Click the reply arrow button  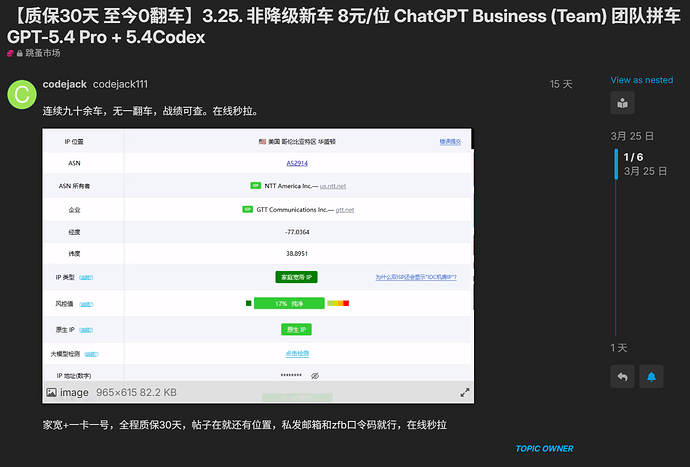(x=622, y=377)
